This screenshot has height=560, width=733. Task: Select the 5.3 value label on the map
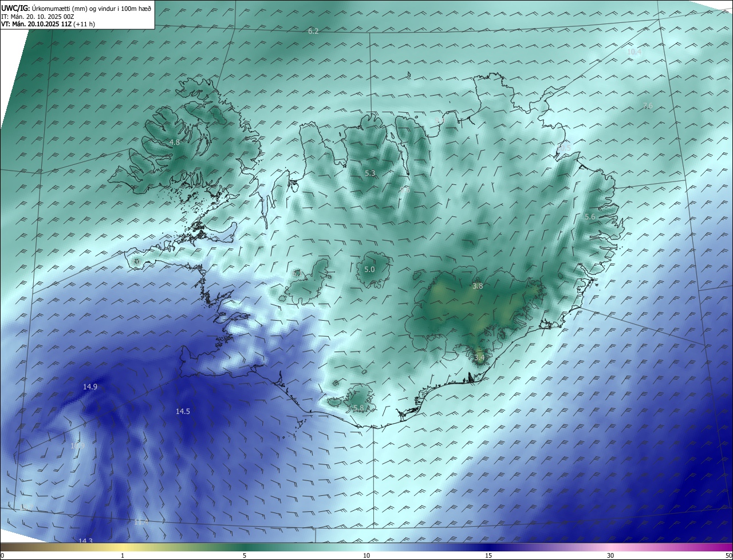(x=370, y=173)
